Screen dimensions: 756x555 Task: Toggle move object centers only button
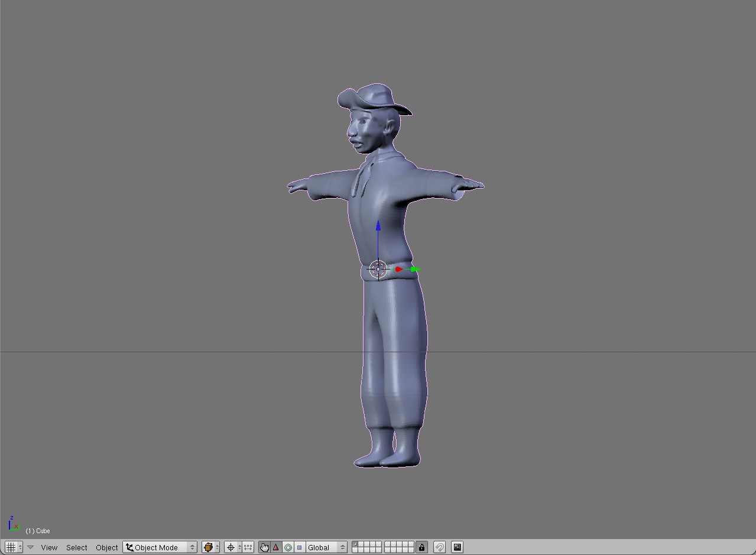[248, 547]
